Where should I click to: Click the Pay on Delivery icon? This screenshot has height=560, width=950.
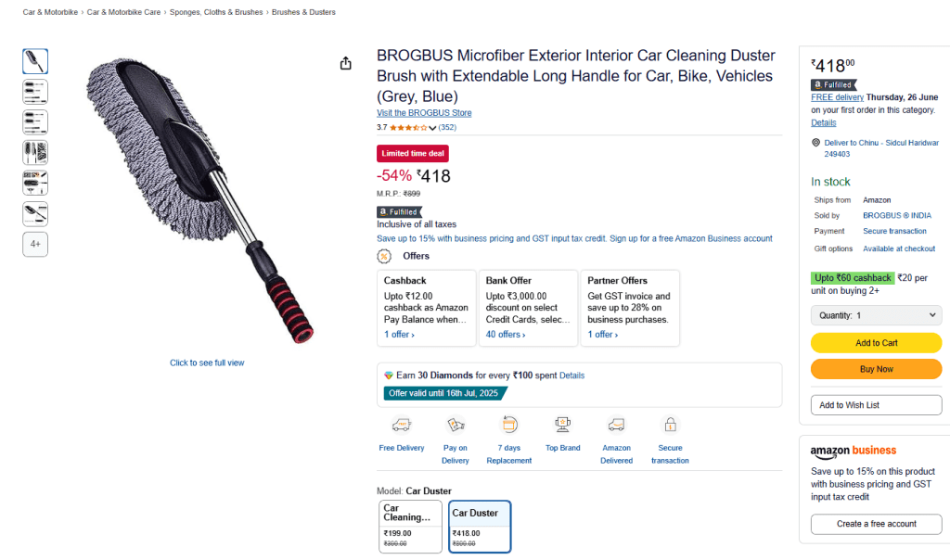[456, 425]
